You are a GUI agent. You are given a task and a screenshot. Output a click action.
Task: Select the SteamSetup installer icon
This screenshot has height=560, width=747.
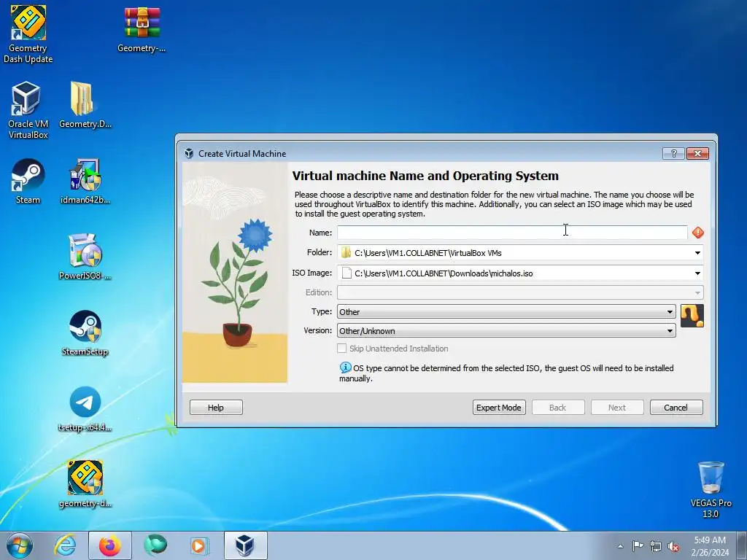coord(85,332)
